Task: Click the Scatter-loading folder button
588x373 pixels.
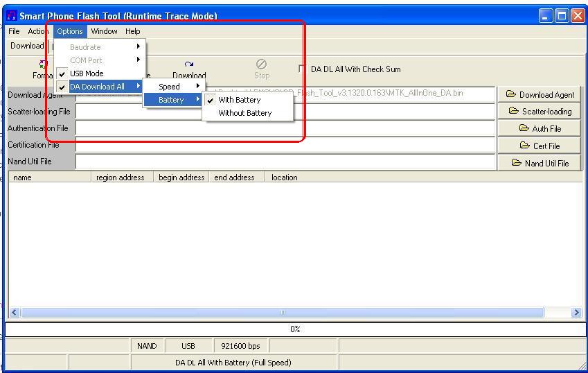Action: (x=540, y=112)
